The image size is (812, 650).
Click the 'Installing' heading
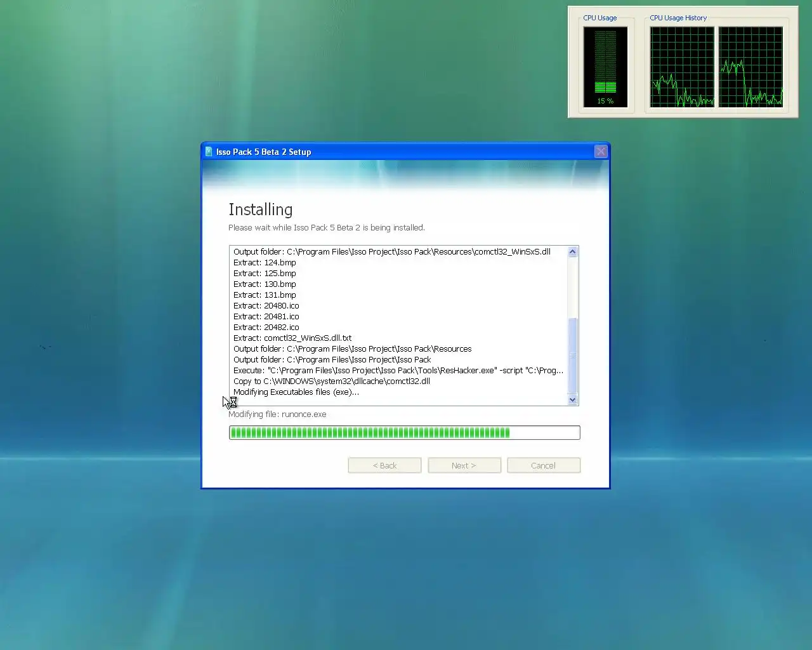261,209
